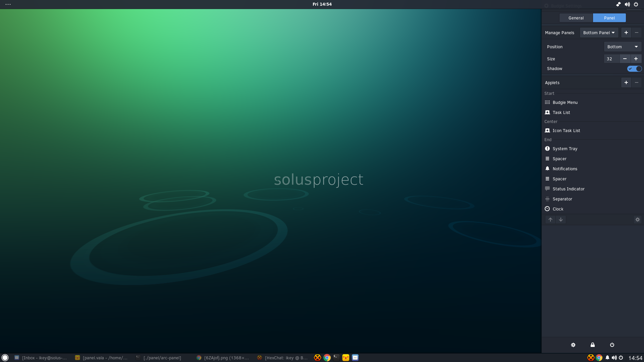Click the terminal icon in the center icon task list
Viewport: 644px width, 362px height.
(336, 358)
